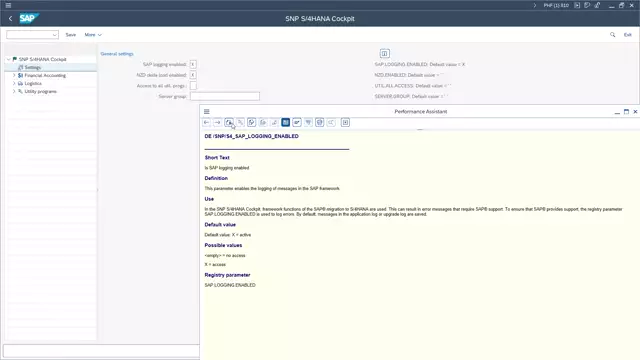This screenshot has width=640, height=360.
Task: Click the General settings heading link
Action: click(x=117, y=54)
